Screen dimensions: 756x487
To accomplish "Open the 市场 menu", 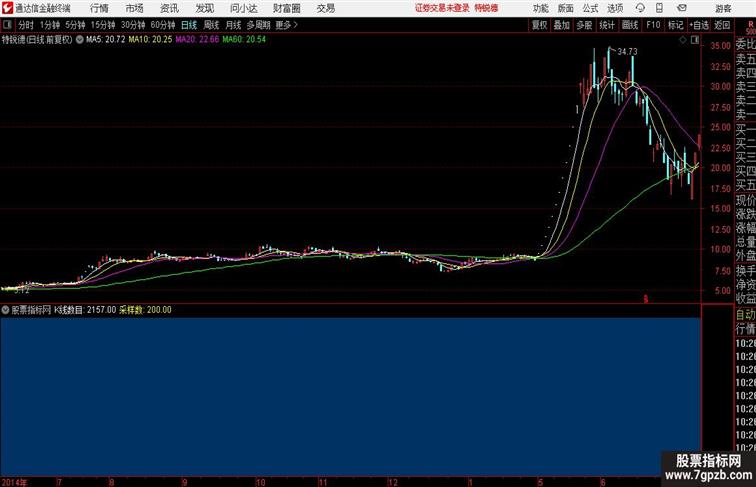I will [135, 8].
